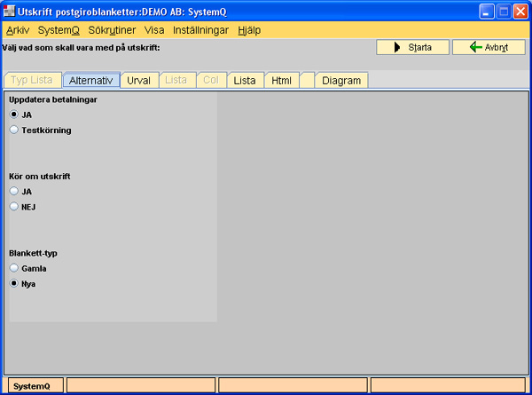532x395 pixels.
Task: Choose NEJ under Kör om utskrift
Action: click(x=14, y=207)
